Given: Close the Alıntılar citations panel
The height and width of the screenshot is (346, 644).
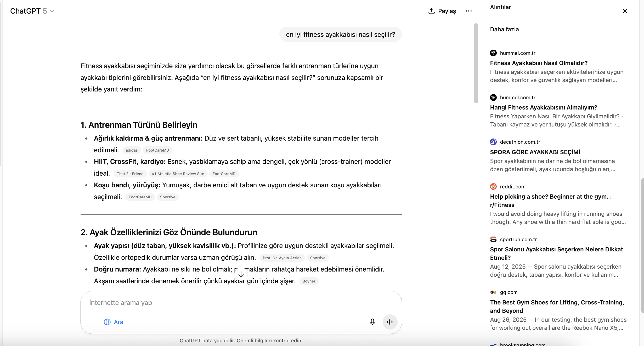Looking at the screenshot, I should [625, 11].
